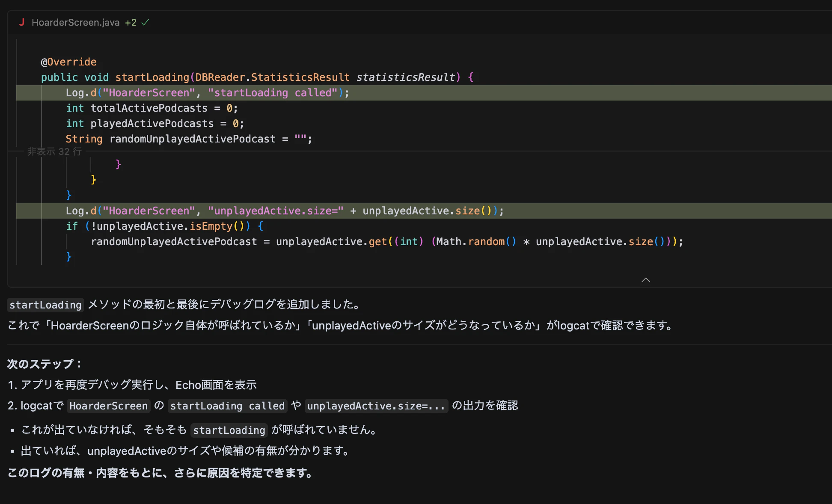The height and width of the screenshot is (504, 832).
Task: Place cursor on int totalActivePodcasts line
Action: [x=152, y=108]
